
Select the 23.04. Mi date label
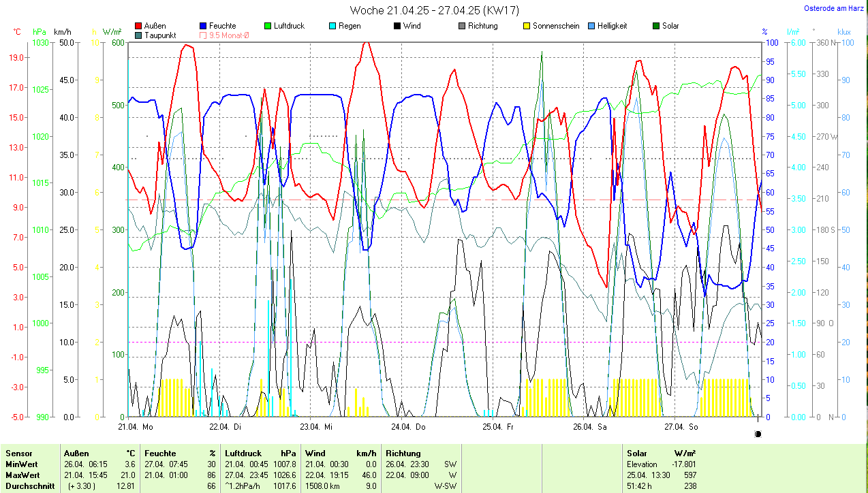(x=316, y=427)
